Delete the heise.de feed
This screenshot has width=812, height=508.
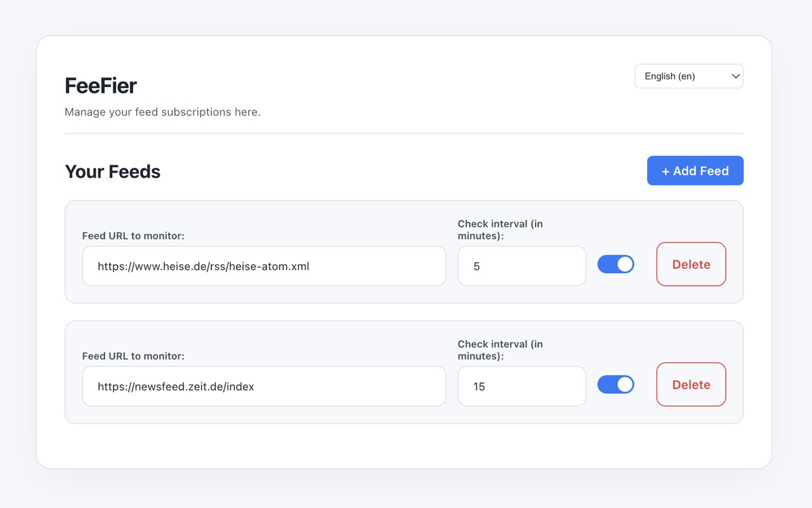pyautogui.click(x=691, y=264)
